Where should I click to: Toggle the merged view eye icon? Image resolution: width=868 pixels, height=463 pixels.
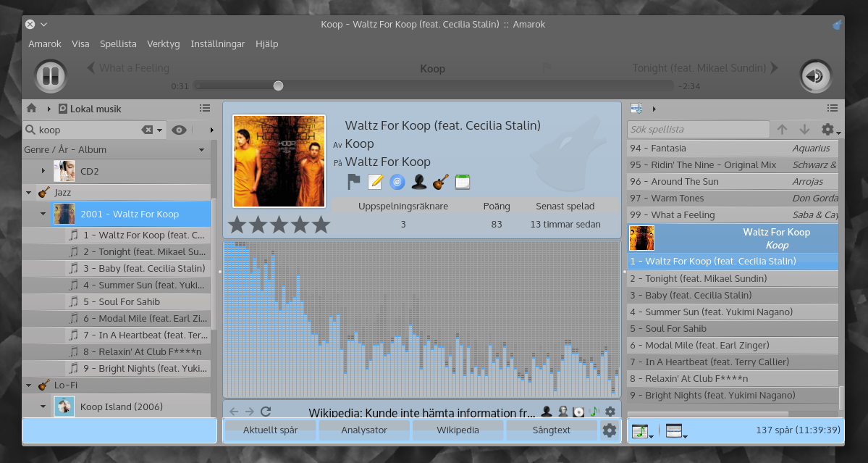point(179,130)
